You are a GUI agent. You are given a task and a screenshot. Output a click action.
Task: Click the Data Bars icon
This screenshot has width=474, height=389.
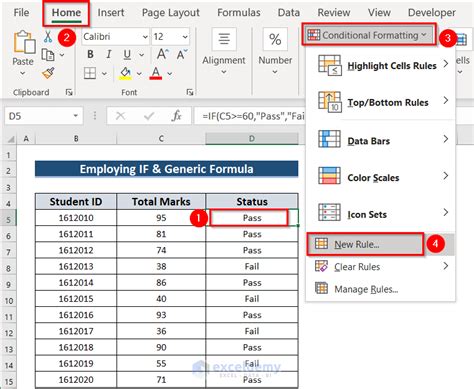[329, 139]
